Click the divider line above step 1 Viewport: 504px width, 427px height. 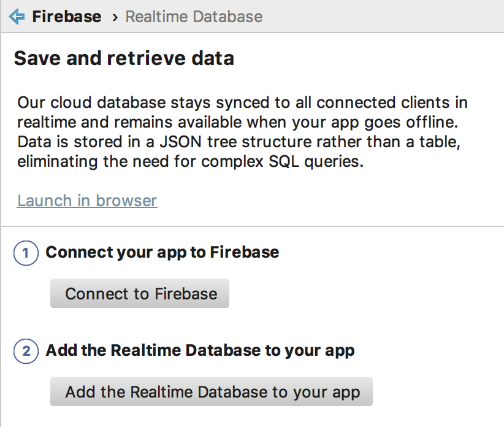click(x=252, y=226)
